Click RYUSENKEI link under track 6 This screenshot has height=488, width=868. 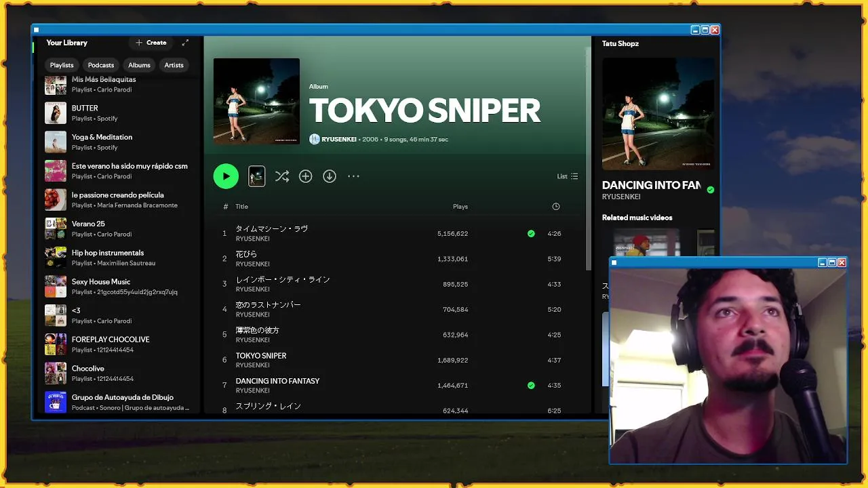pyautogui.click(x=252, y=365)
